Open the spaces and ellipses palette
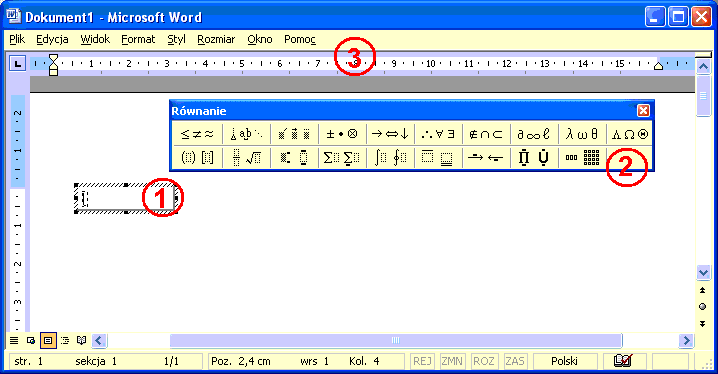The height and width of the screenshot is (374, 718). click(246, 134)
